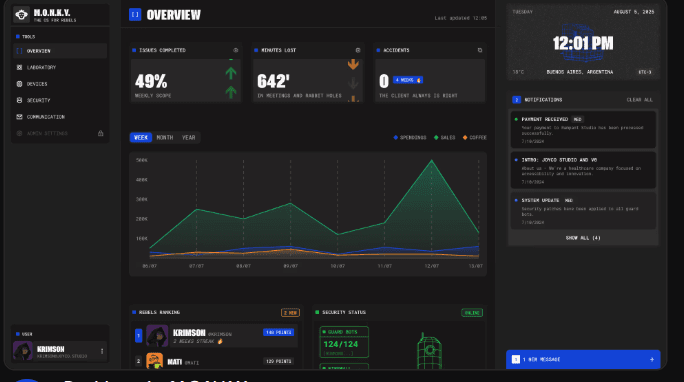
Task: Switch chart range to Week
Action: click(140, 137)
